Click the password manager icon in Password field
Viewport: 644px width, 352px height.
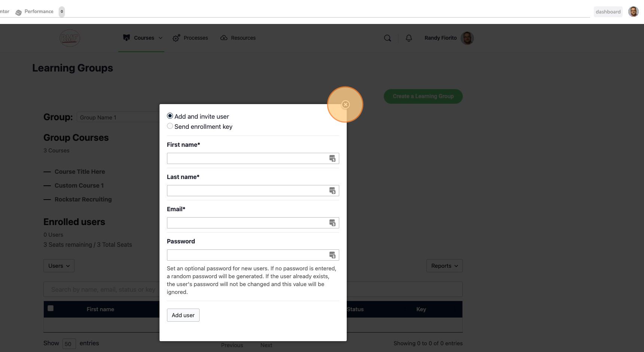[x=332, y=255]
